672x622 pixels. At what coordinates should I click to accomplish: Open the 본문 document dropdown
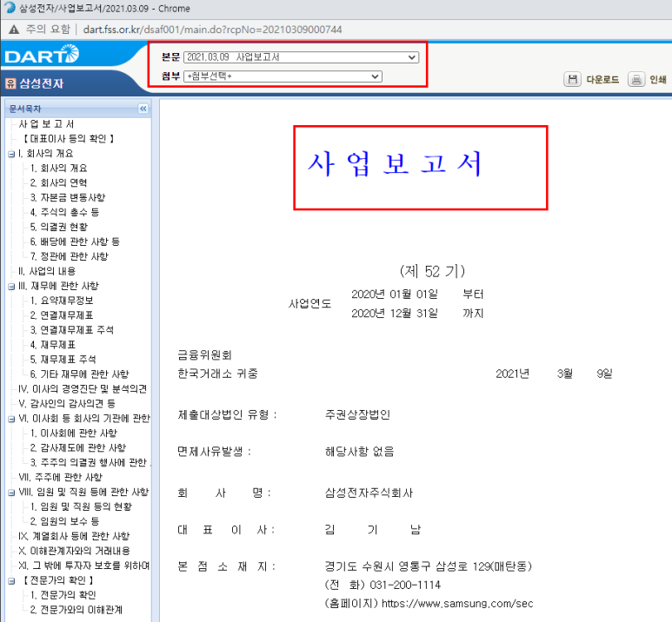(x=301, y=57)
